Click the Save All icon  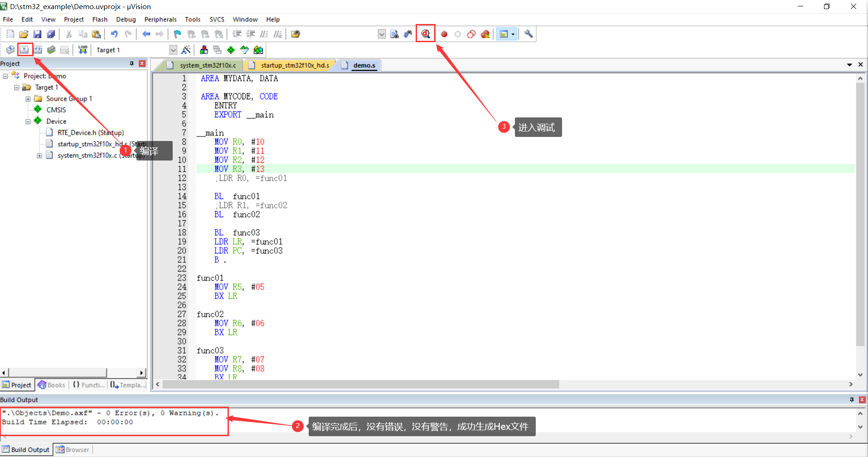tap(51, 34)
